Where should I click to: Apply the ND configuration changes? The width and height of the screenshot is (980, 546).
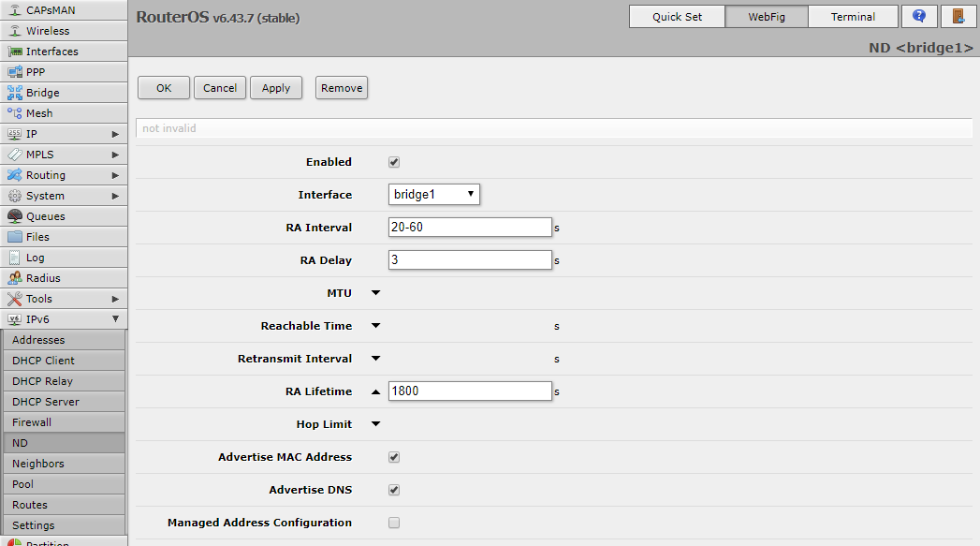point(276,87)
